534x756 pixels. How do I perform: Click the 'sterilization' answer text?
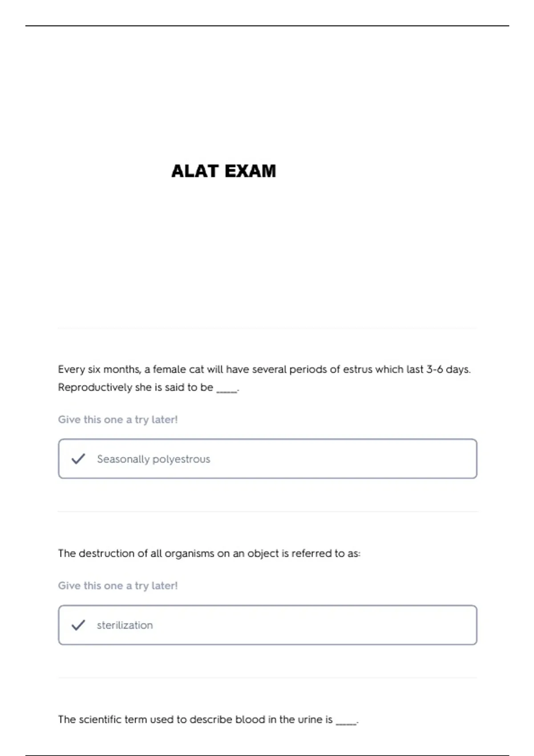125,625
